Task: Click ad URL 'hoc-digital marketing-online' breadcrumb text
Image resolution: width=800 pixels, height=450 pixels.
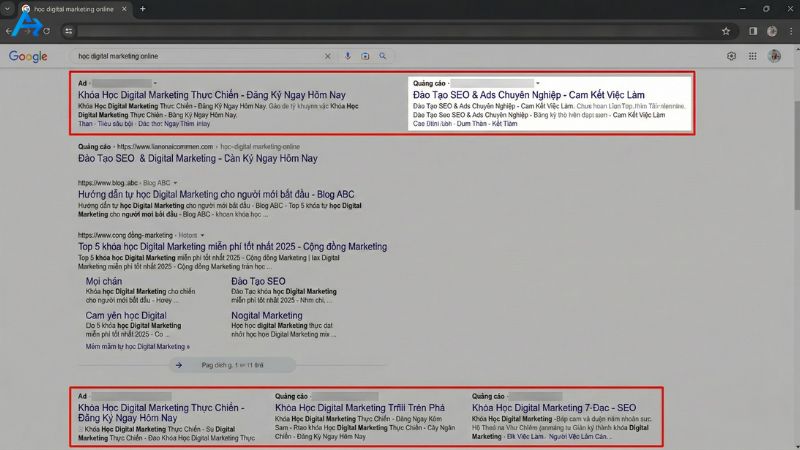Action: pyautogui.click(x=260, y=146)
